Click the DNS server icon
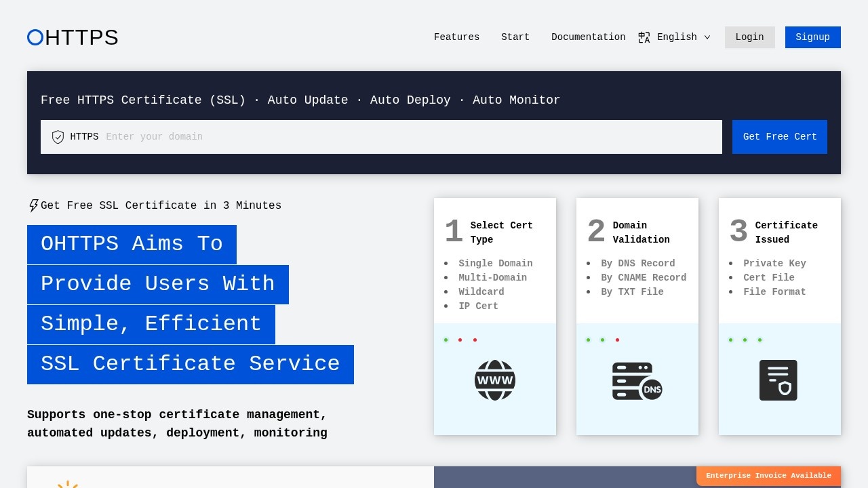The width and height of the screenshot is (868, 488). click(x=637, y=380)
